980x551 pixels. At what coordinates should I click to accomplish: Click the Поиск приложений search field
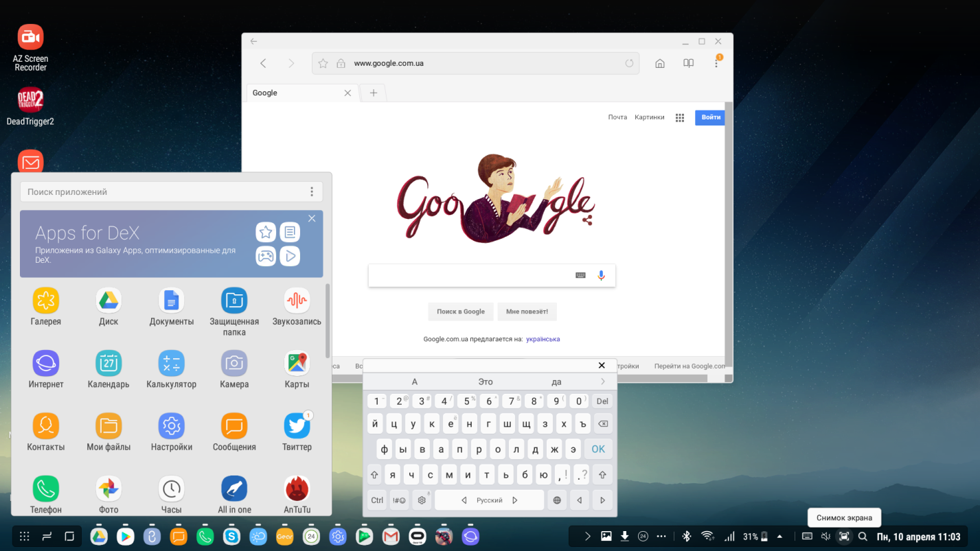[x=161, y=192]
